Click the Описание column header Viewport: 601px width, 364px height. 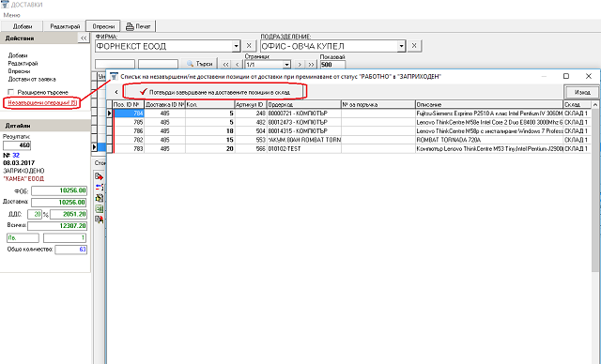coord(489,104)
